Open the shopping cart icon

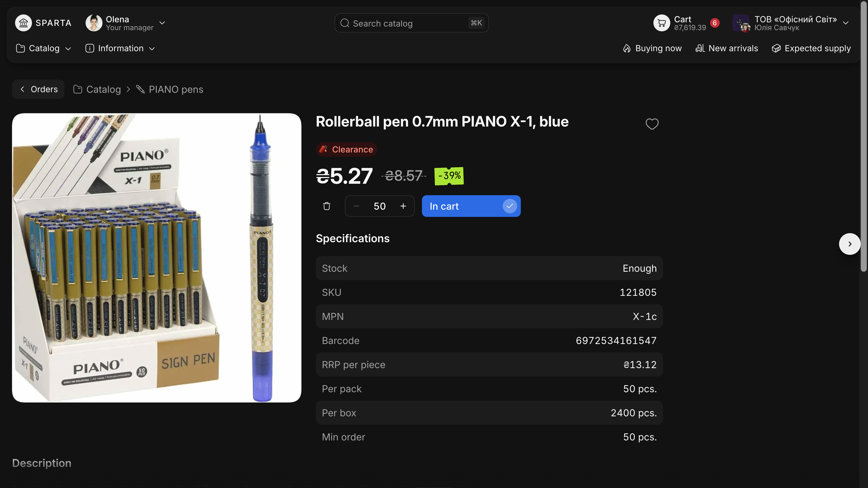tap(661, 23)
